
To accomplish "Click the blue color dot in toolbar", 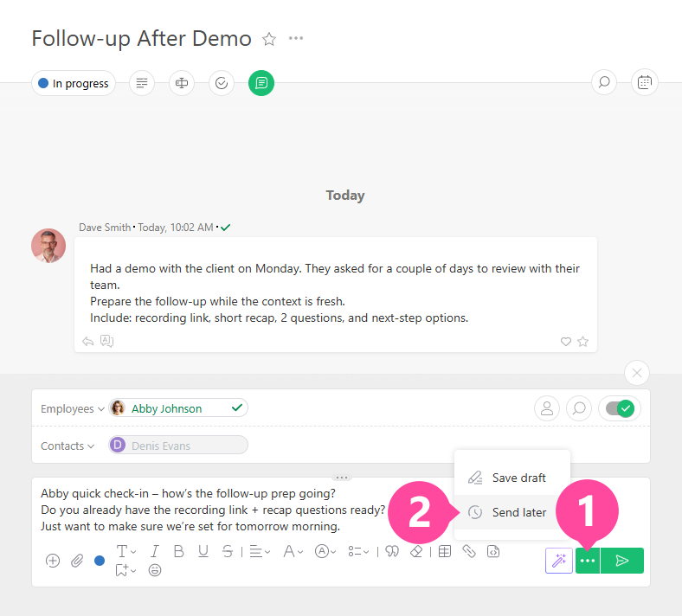I will 100,561.
